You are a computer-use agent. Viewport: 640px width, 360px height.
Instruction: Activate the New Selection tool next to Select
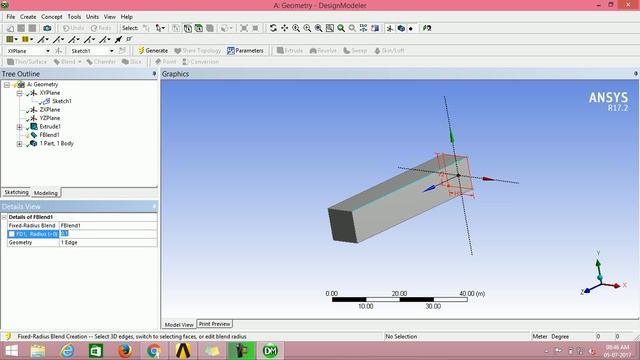(146, 28)
